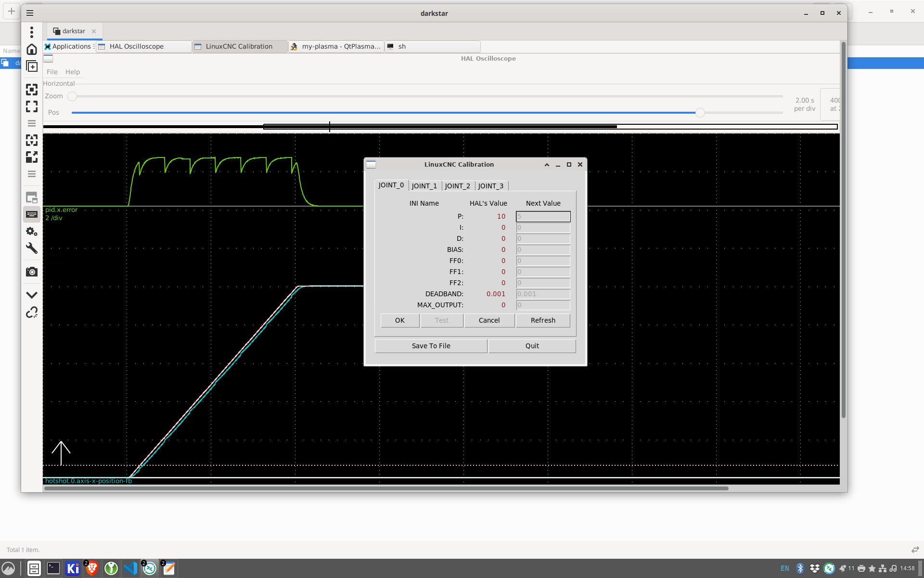Click the HAL Oscilloscope window menu icon
The image size is (924, 578).
point(48,59)
